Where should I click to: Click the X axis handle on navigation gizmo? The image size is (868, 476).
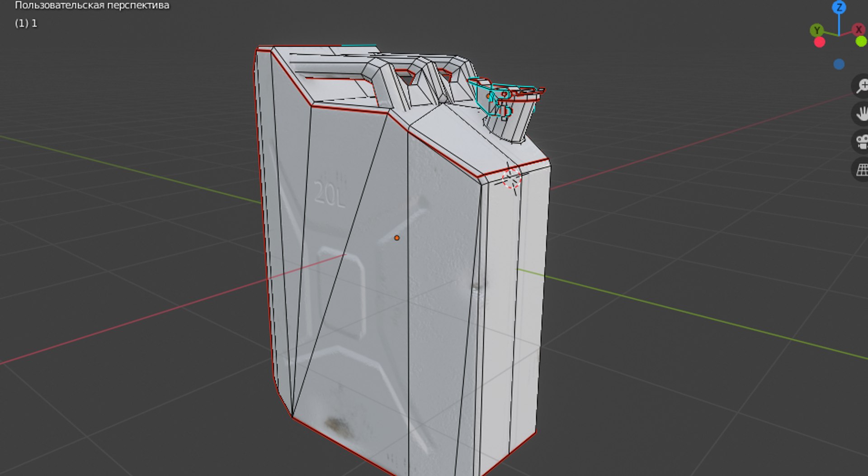(858, 30)
